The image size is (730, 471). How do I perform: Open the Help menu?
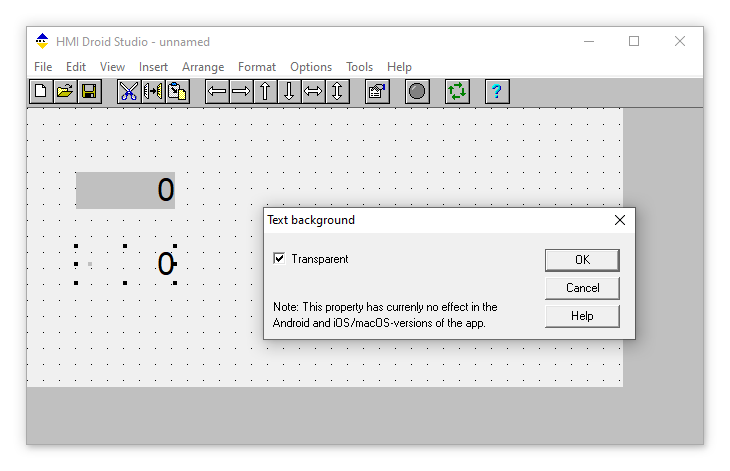coord(399,67)
